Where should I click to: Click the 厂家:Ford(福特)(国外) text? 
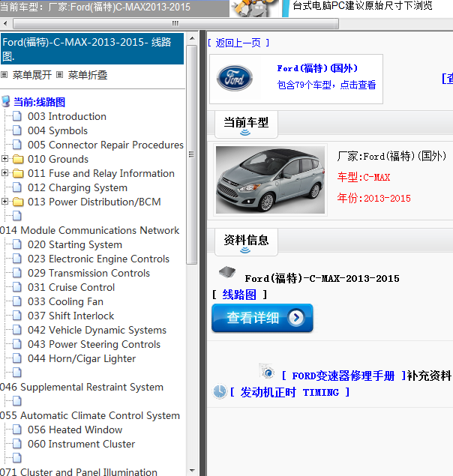(x=391, y=157)
